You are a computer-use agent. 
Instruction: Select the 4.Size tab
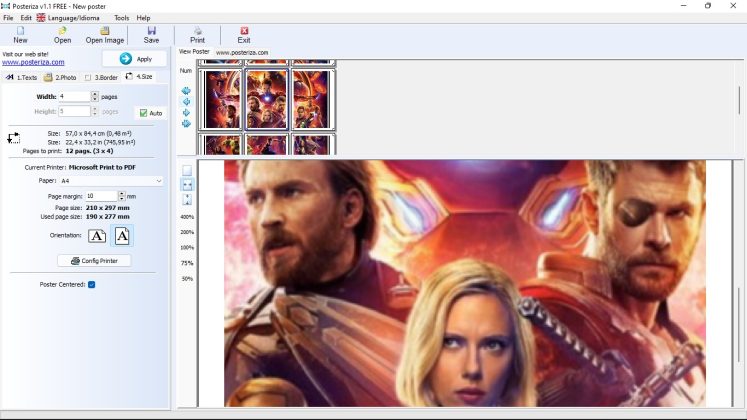click(x=139, y=76)
